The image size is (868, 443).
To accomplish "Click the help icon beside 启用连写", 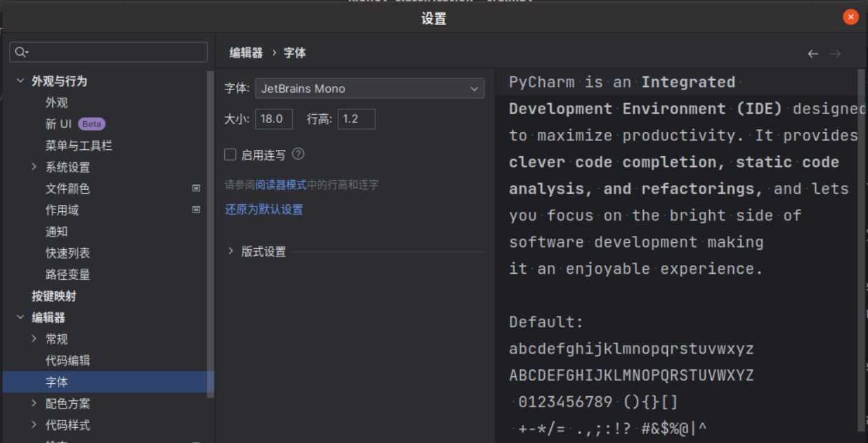I will [x=297, y=154].
